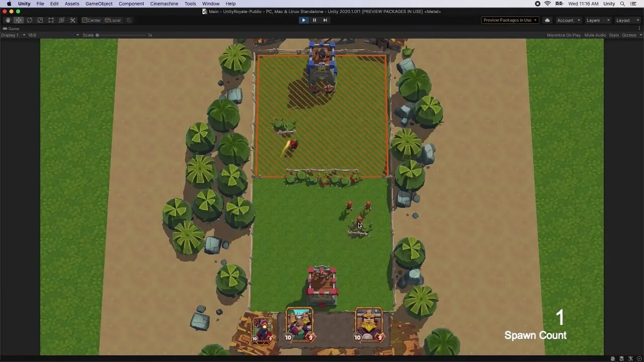Toggle the Stats overlay
Screen dimensions: 644x362
(614, 35)
